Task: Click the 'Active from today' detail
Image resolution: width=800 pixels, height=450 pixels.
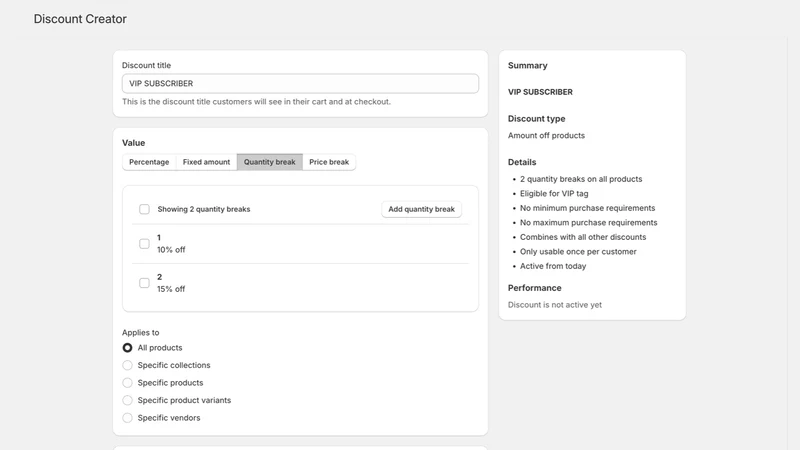Action: pyautogui.click(x=553, y=266)
